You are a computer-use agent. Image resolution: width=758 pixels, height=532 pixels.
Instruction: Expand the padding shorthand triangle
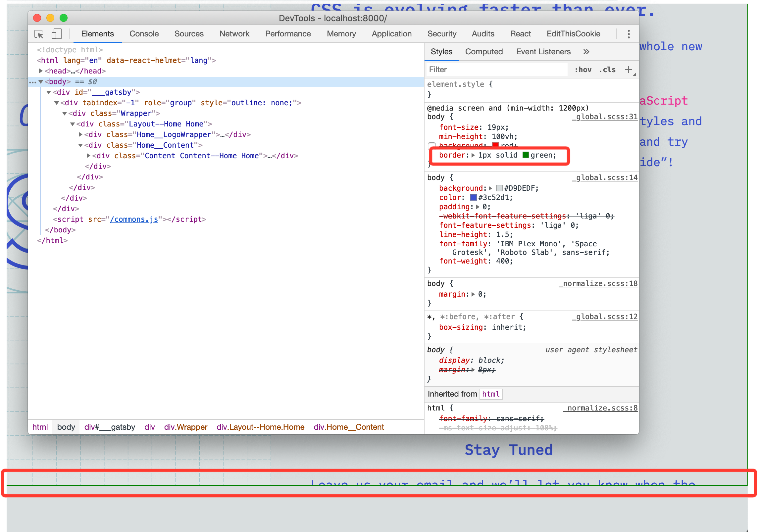click(478, 207)
